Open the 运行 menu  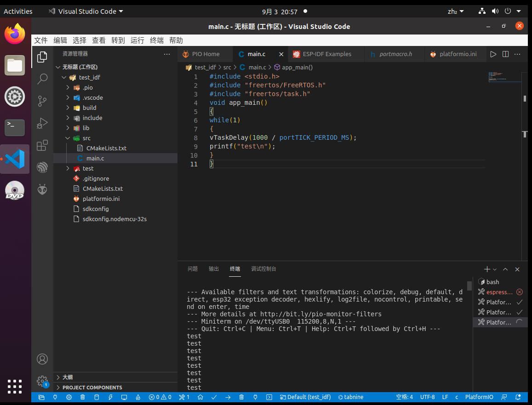[137, 40]
